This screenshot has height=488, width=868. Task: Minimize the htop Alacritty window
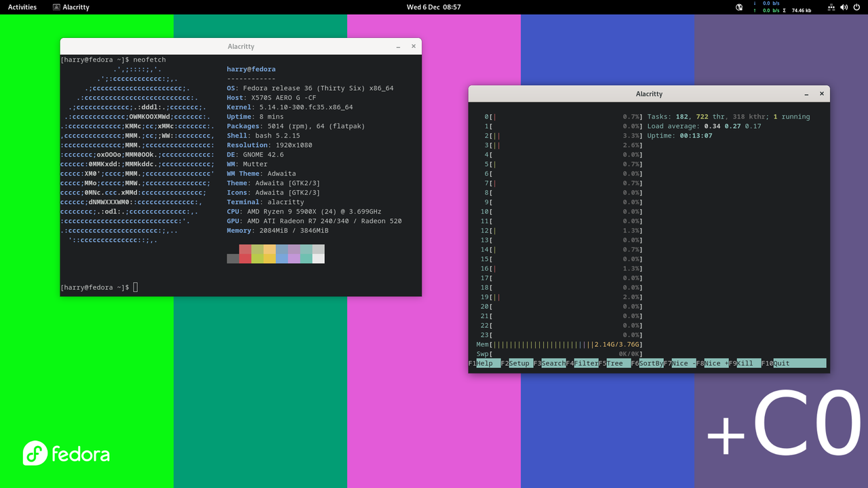[806, 94]
